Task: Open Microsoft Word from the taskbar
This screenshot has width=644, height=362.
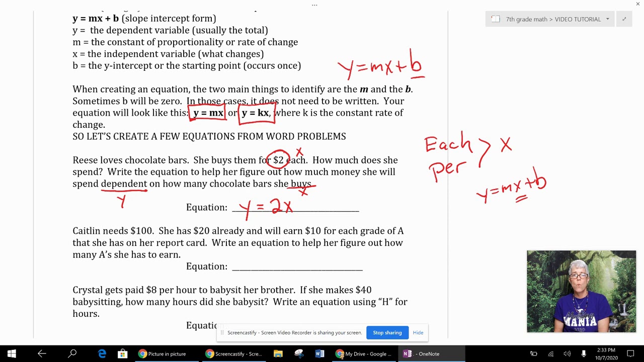Action: tap(319, 354)
